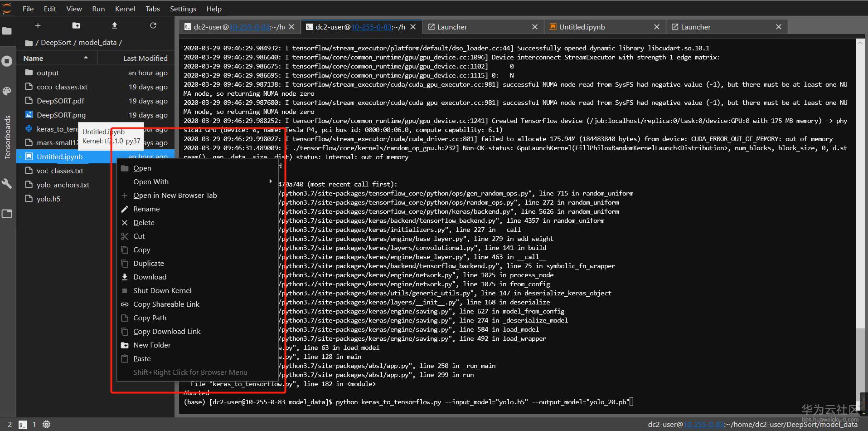Open the Tensorboards sidebar tab
Viewport: 868px width, 431px height.
pyautogui.click(x=7, y=137)
